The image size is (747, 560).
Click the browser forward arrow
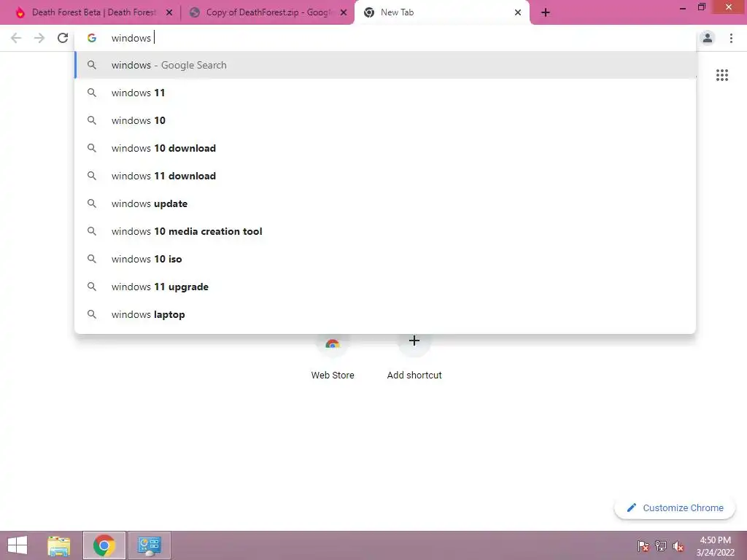39,38
